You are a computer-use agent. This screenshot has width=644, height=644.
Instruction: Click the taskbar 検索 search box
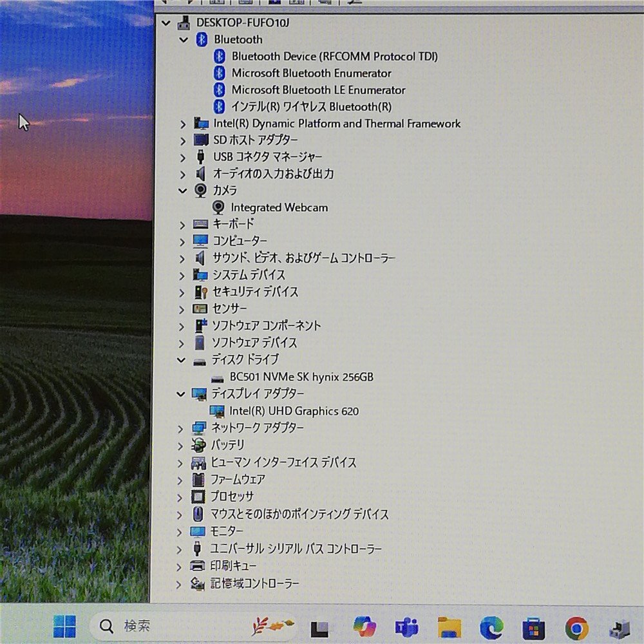[x=167, y=625]
